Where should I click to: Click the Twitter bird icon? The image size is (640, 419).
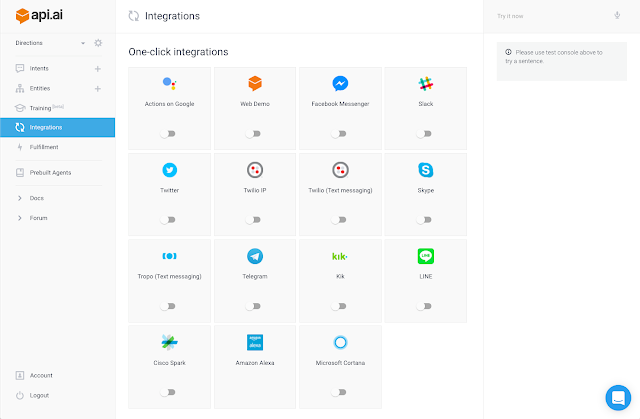pos(169,170)
